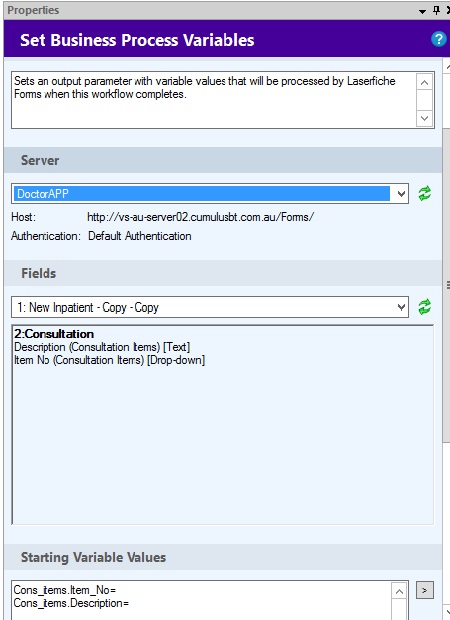Viewport: 450px width, 620px height.
Task: Select Description (Consultation Items) [Text] field
Action: click(x=102, y=347)
